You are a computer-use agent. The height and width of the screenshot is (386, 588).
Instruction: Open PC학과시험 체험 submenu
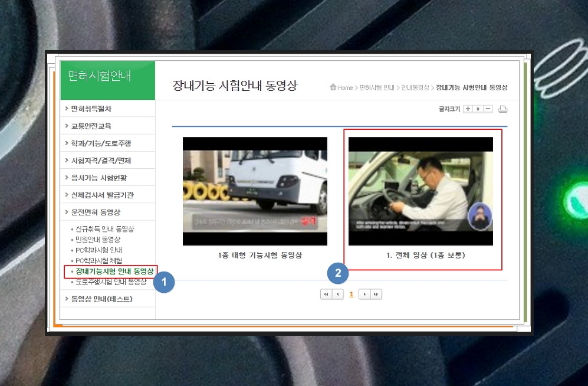tap(98, 260)
